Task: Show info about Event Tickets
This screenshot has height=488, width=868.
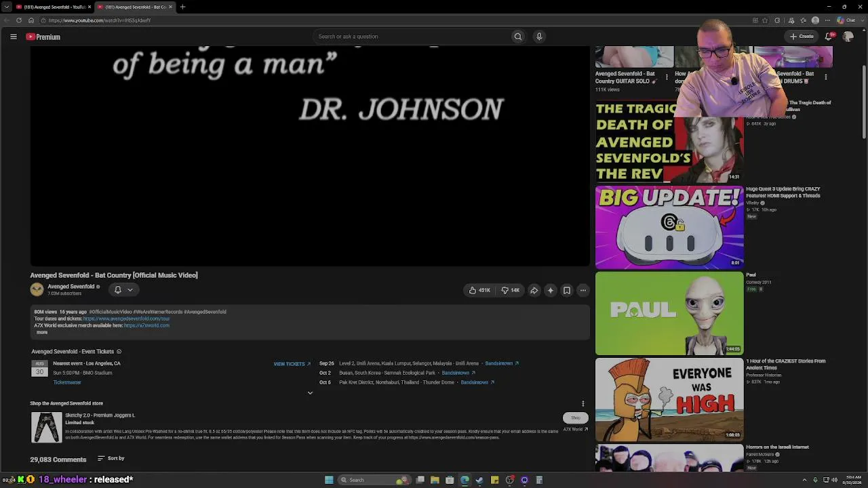Action: (119, 352)
